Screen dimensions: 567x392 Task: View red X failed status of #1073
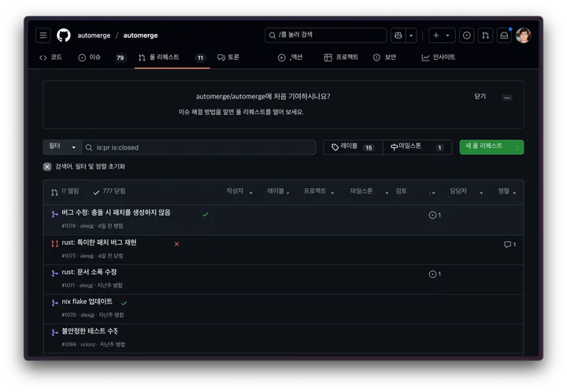pyautogui.click(x=176, y=244)
